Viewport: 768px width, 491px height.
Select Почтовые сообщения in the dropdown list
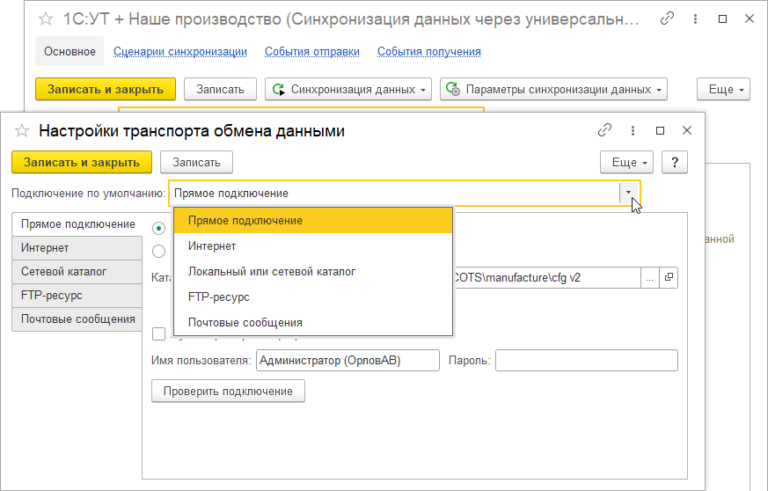(245, 323)
